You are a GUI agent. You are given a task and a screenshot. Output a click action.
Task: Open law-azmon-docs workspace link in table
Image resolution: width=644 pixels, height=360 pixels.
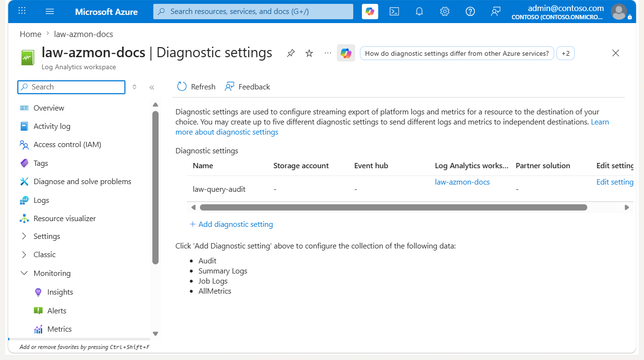462,182
